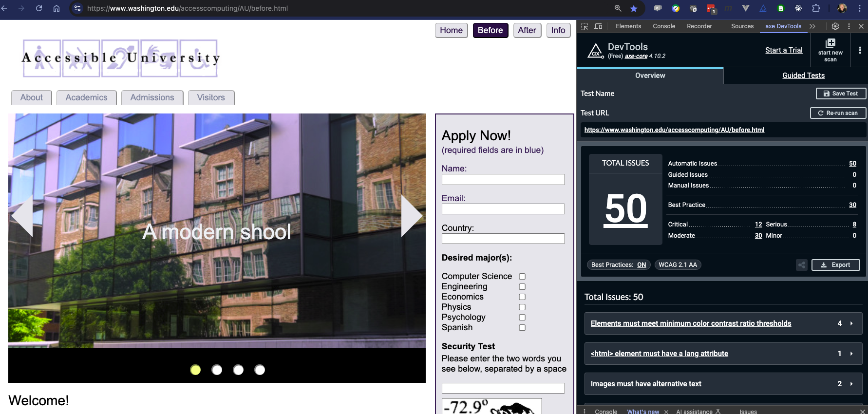
Task: Open the WCAG 2.1 AA standard selector
Action: tap(678, 265)
